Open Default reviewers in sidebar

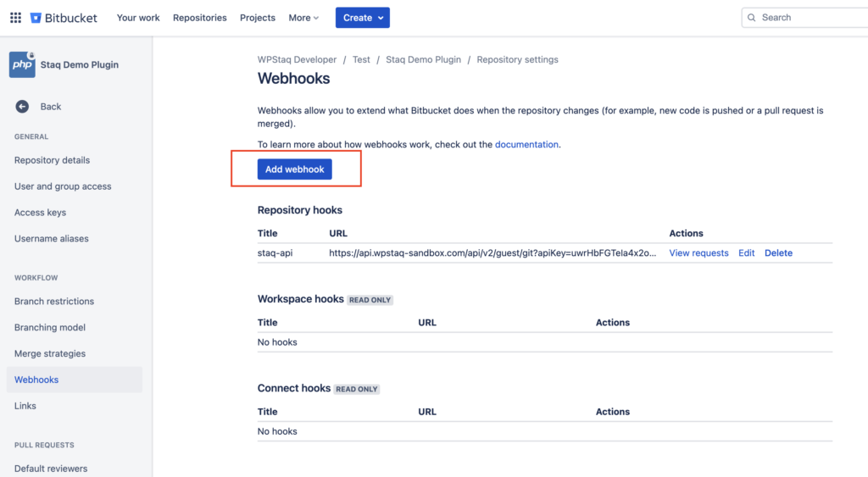click(x=51, y=469)
